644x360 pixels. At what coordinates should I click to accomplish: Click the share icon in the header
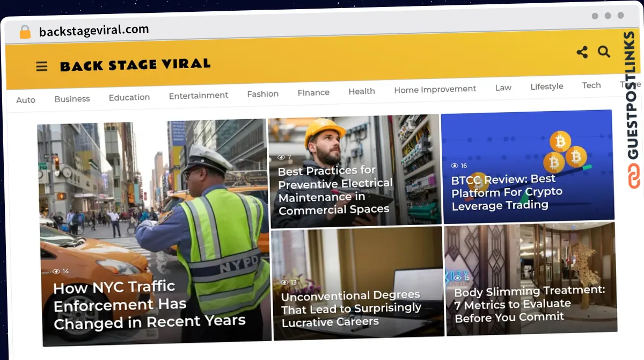pos(582,52)
